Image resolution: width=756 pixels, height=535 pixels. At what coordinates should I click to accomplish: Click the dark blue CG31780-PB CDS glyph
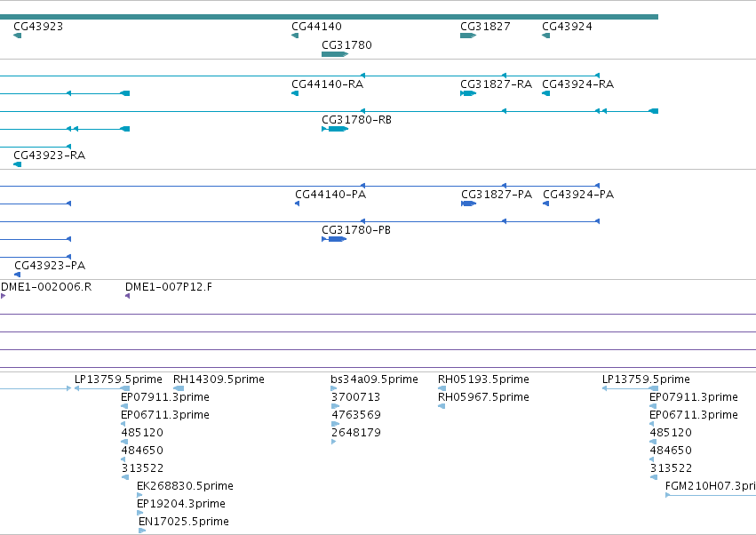(334, 239)
